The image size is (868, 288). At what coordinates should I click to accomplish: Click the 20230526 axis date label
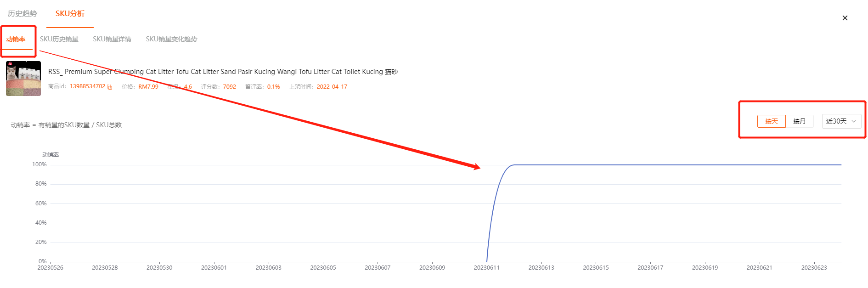pyautogui.click(x=51, y=267)
